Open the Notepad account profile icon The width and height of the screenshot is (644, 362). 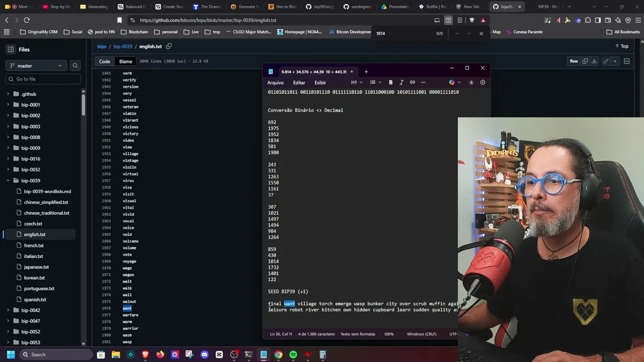point(471,82)
